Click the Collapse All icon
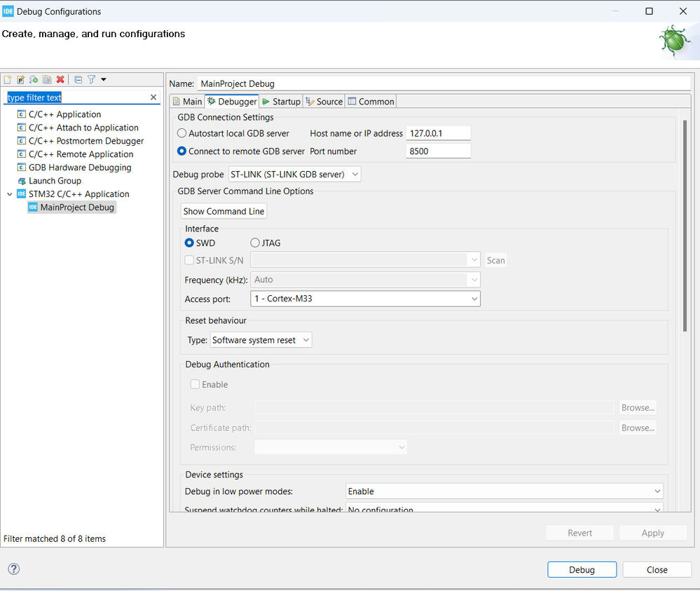Screen dimensions: 700x591 click(78, 80)
